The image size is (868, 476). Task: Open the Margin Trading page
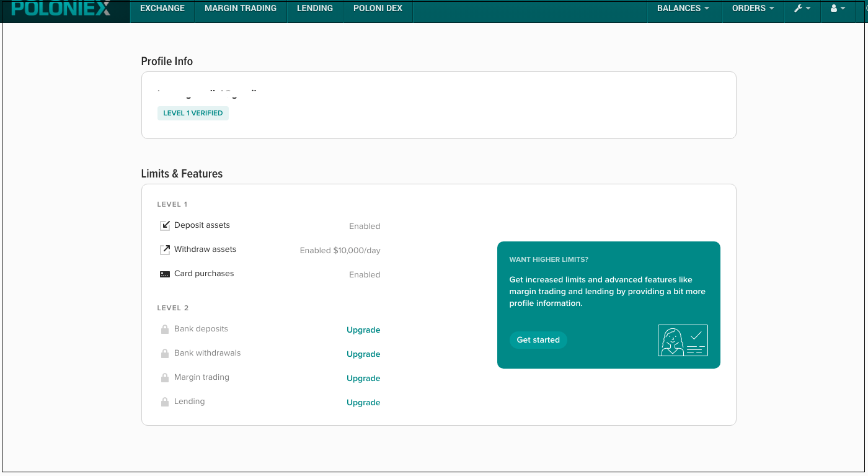tap(241, 9)
